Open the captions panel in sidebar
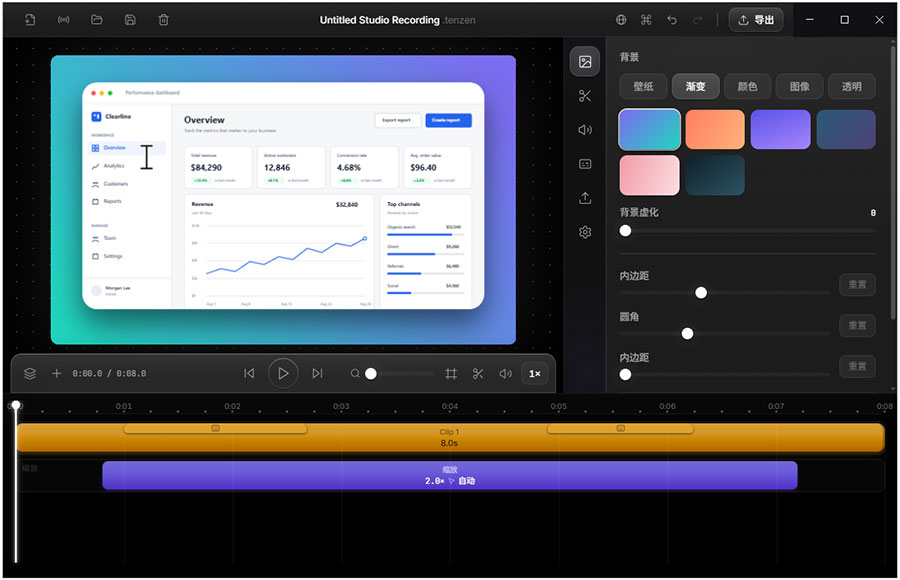Screen dimensions: 900x580 pyautogui.click(x=585, y=164)
